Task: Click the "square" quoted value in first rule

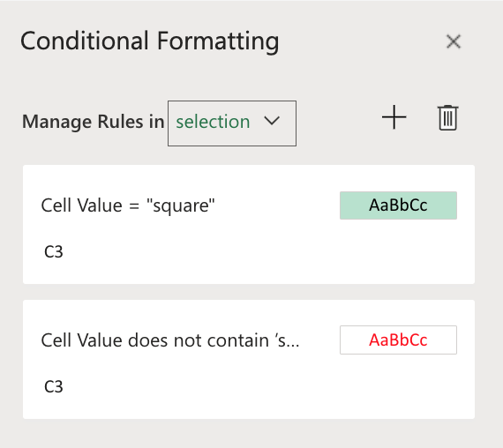Action: 180,205
